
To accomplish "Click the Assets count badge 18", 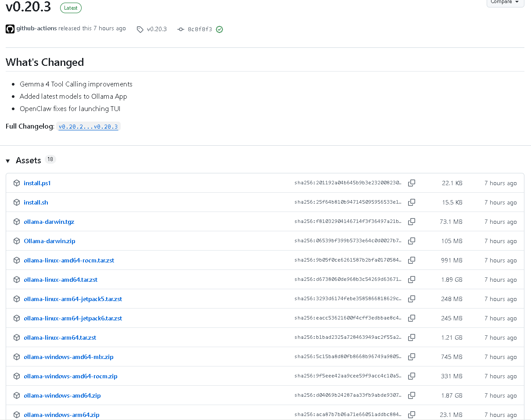I will [50, 159].
